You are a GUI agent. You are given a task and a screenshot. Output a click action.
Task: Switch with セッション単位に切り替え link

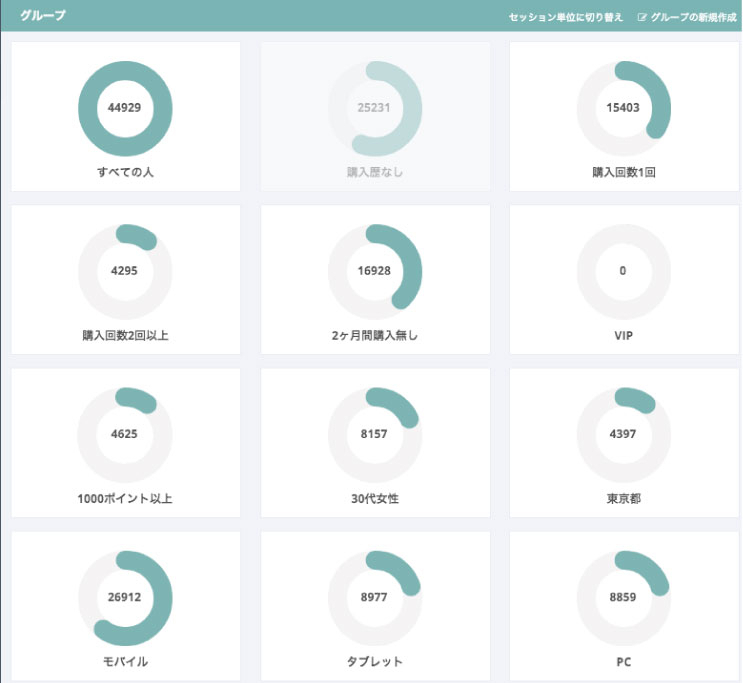click(x=565, y=18)
